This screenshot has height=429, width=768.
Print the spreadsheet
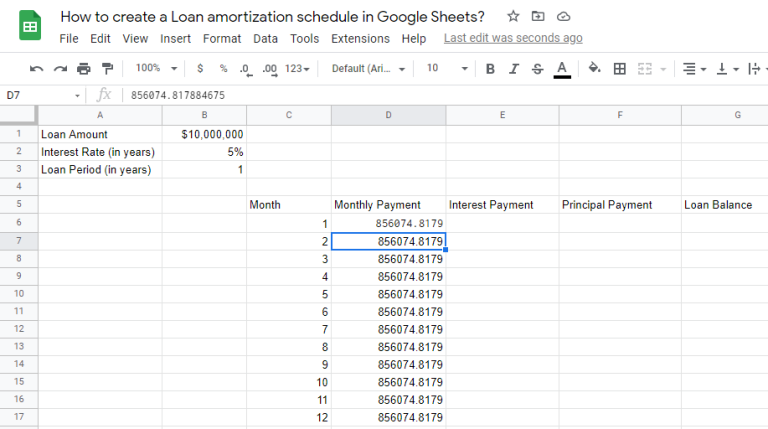(84, 69)
